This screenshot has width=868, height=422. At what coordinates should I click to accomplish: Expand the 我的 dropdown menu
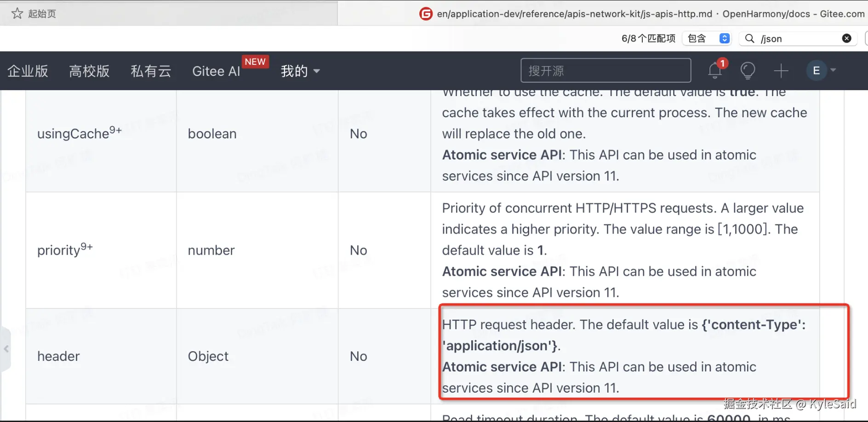pyautogui.click(x=300, y=71)
